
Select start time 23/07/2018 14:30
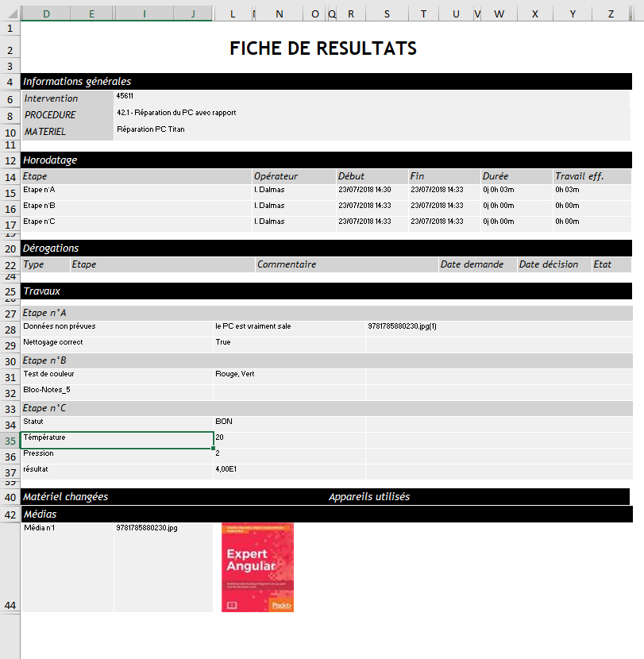tap(372, 192)
